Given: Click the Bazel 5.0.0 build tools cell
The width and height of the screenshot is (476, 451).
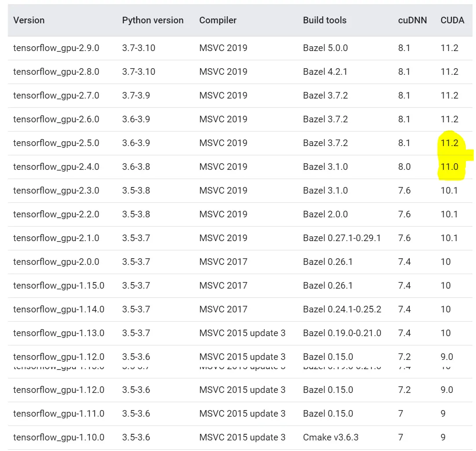Looking at the screenshot, I should [x=325, y=48].
